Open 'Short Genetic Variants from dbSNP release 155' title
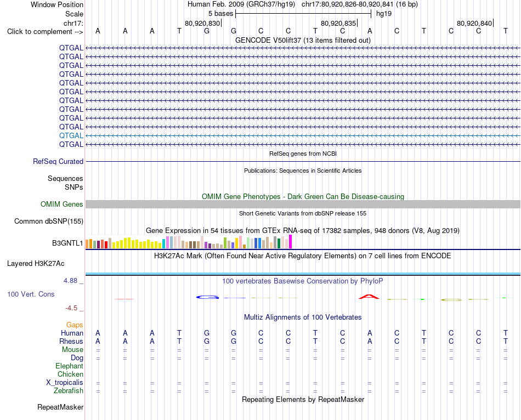This screenshot has width=521, height=420. point(303,213)
